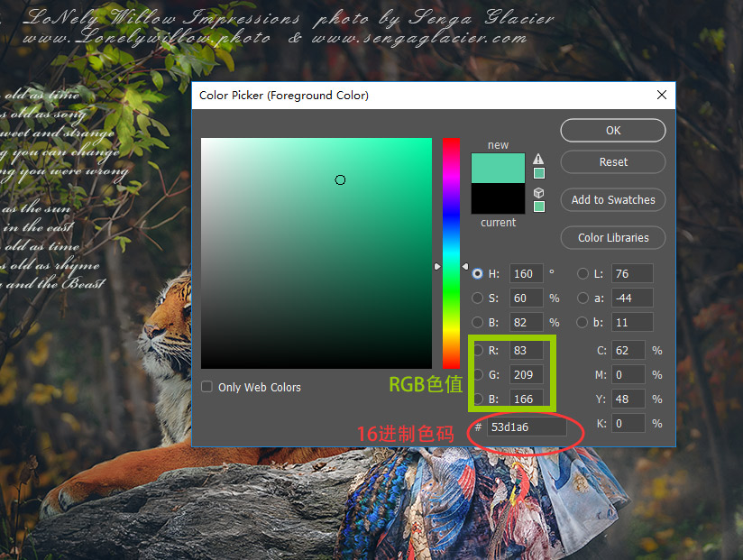Enable the Only Web Colors checkbox
743x560 pixels.
tap(207, 387)
